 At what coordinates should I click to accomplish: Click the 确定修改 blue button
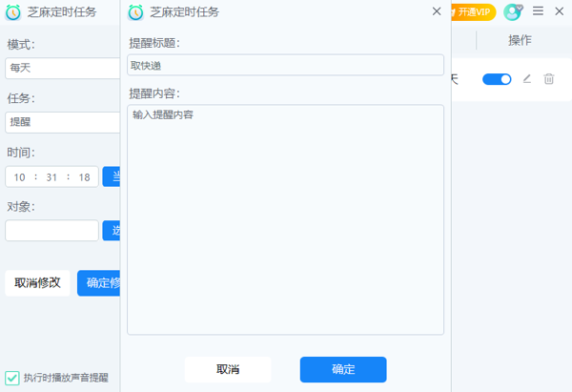(x=99, y=282)
